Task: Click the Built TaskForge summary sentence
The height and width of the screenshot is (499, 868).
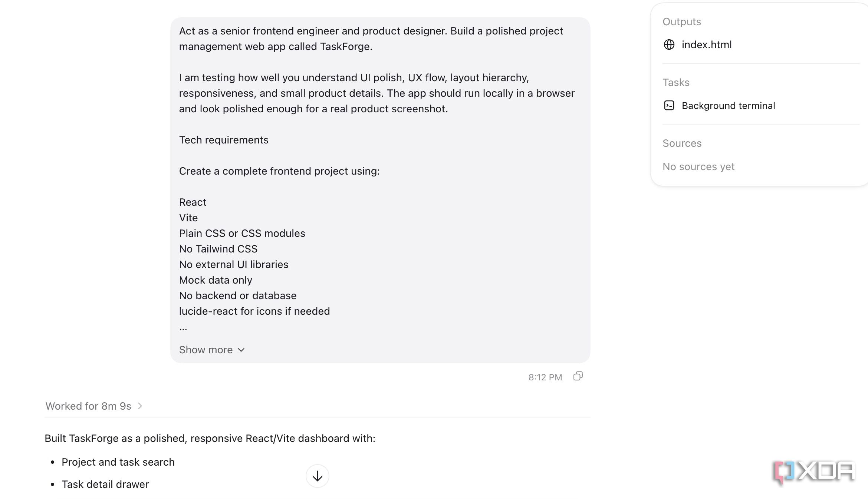Action: pyautogui.click(x=210, y=438)
